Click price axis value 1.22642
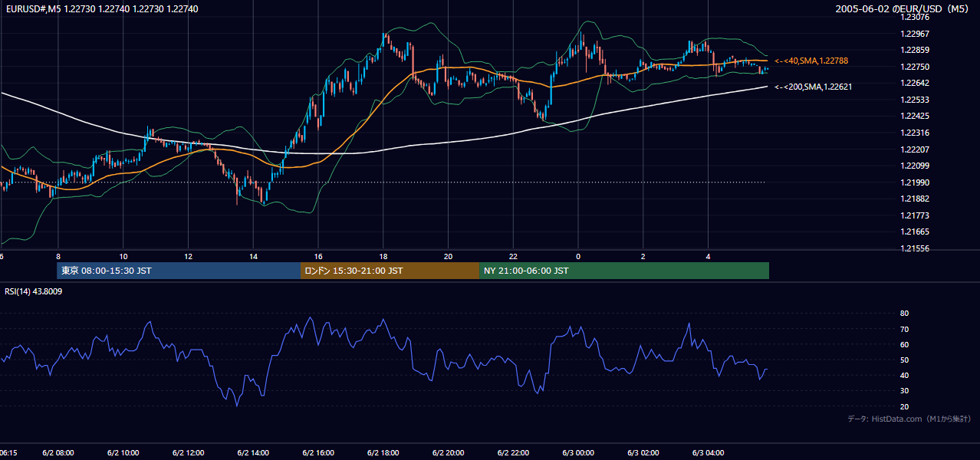 click(x=913, y=83)
